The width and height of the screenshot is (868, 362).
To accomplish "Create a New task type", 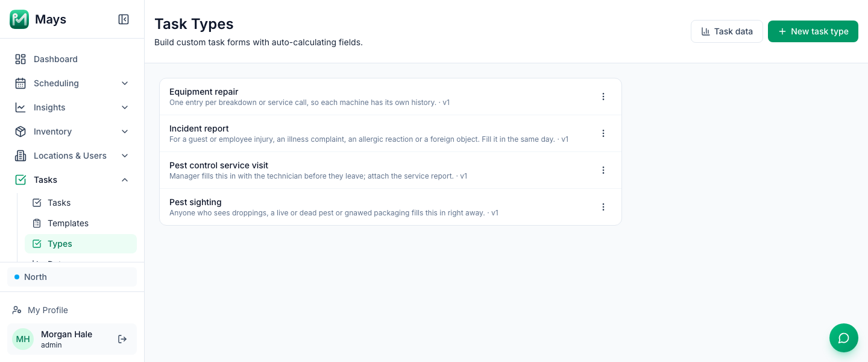I will pyautogui.click(x=813, y=31).
